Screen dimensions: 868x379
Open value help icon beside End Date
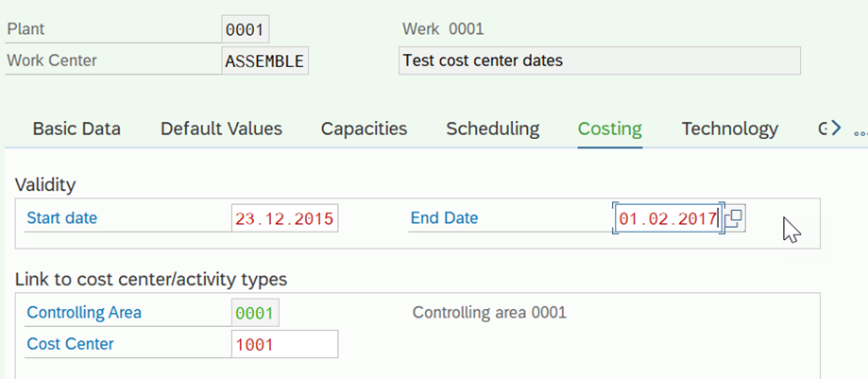(735, 218)
